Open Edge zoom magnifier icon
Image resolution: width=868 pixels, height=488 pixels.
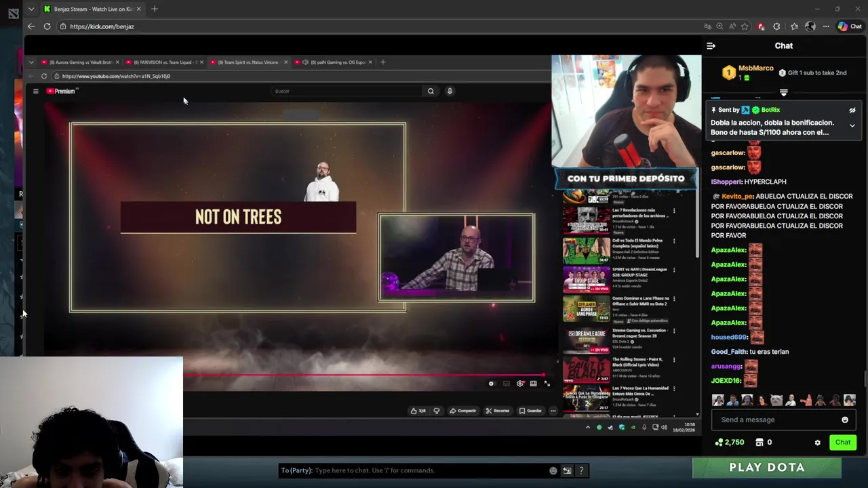[719, 26]
